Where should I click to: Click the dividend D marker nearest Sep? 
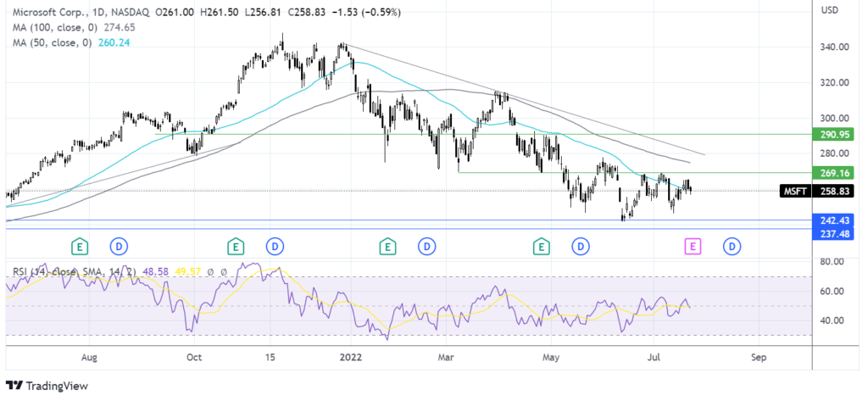pyautogui.click(x=731, y=246)
